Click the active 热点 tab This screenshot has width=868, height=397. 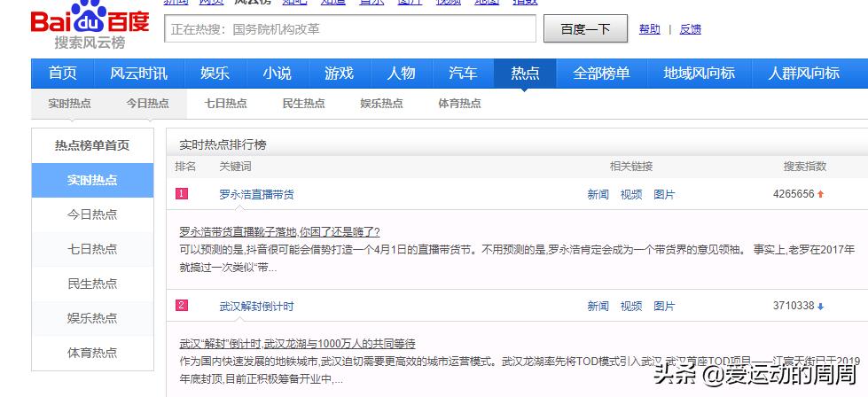pos(525,73)
